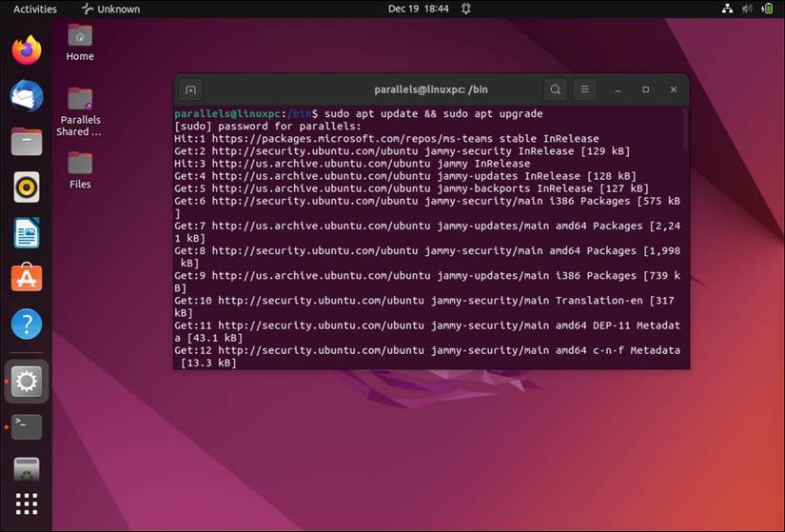Viewport: 785px width, 532px height.
Task: Click the muted volume icon
Action: click(748, 9)
